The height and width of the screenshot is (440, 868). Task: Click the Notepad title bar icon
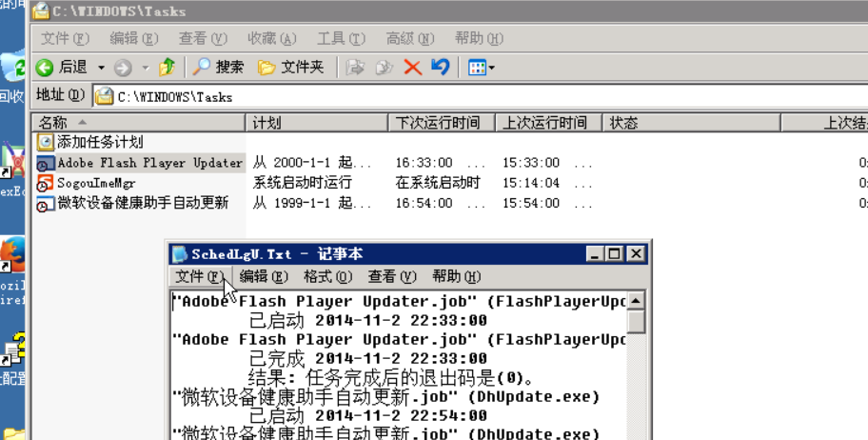(179, 253)
